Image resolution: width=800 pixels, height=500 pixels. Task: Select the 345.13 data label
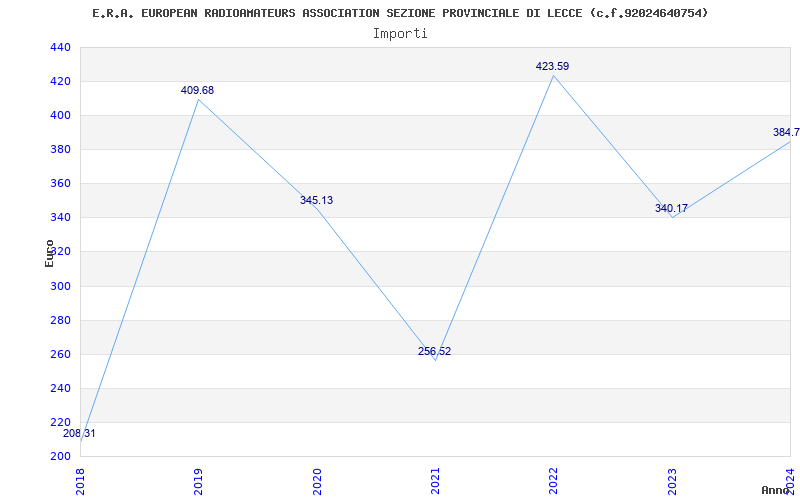[316, 201]
